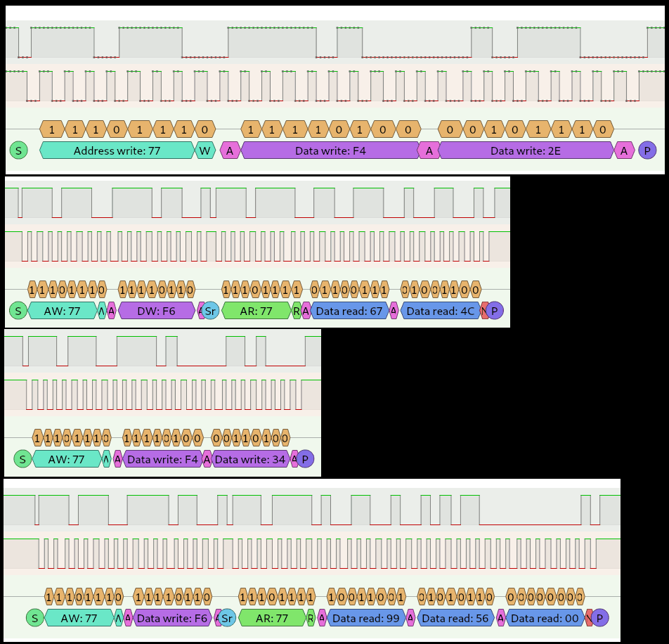Click the 'Data read: 99' annotation
Image resolution: width=669 pixels, height=644 pixels.
click(366, 618)
